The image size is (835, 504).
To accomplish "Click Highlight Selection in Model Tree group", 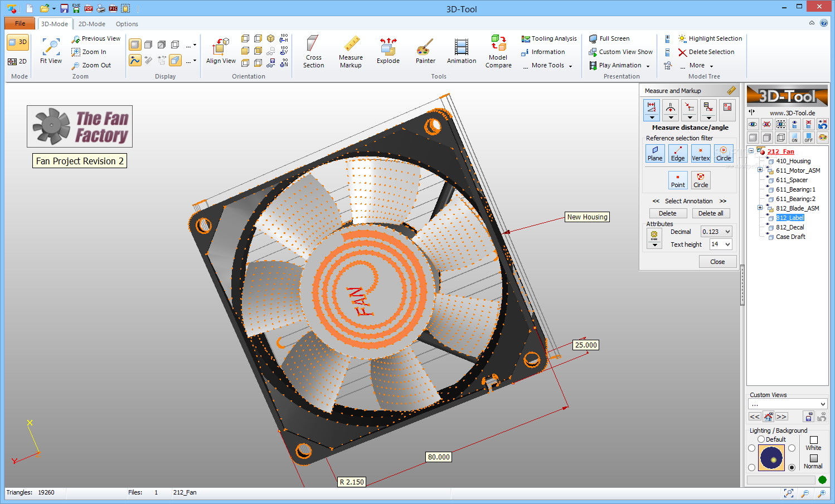I will (x=710, y=39).
